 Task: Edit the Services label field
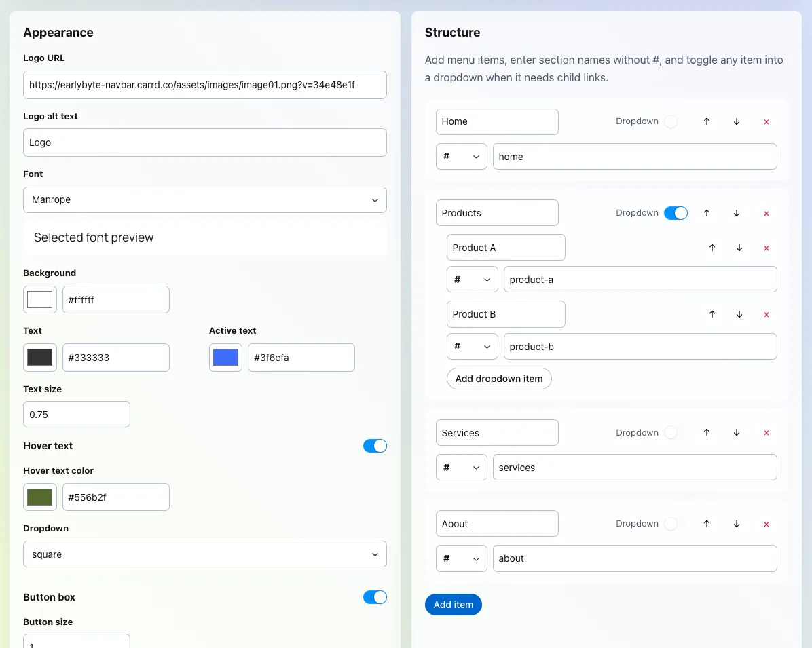(x=497, y=433)
